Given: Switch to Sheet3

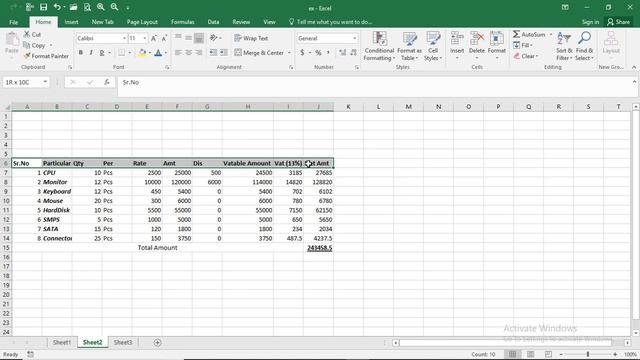Looking at the screenshot, I should pyautogui.click(x=123, y=342).
